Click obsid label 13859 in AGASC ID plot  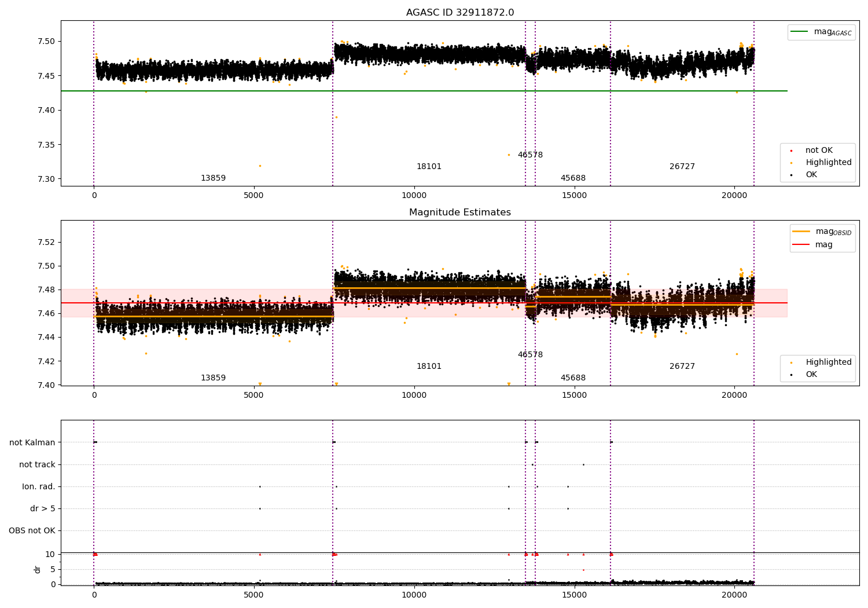(x=213, y=178)
